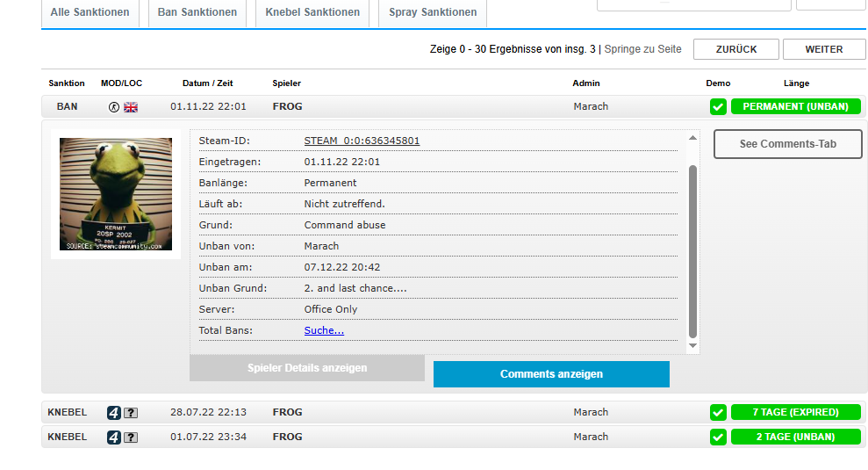Click green demo checkmark in 7 TAGE row
Image resolution: width=868 pixels, height=470 pixels.
718,413
